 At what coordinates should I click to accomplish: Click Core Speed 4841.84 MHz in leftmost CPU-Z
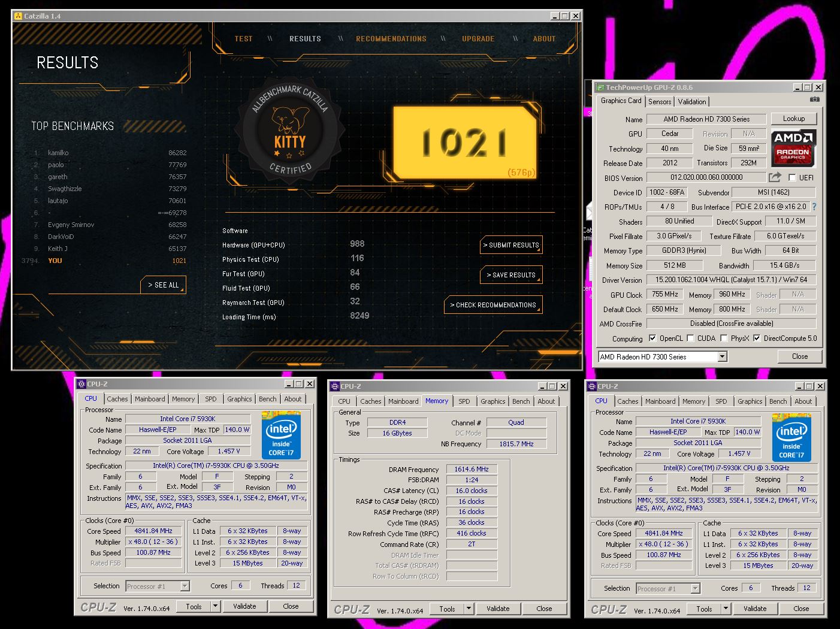pyautogui.click(x=153, y=531)
